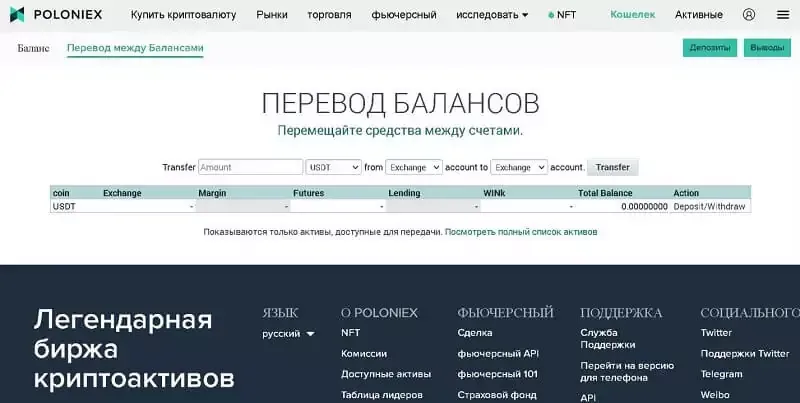Open footer Поддержки Twitter link
The width and height of the screenshot is (800, 403).
tap(745, 354)
